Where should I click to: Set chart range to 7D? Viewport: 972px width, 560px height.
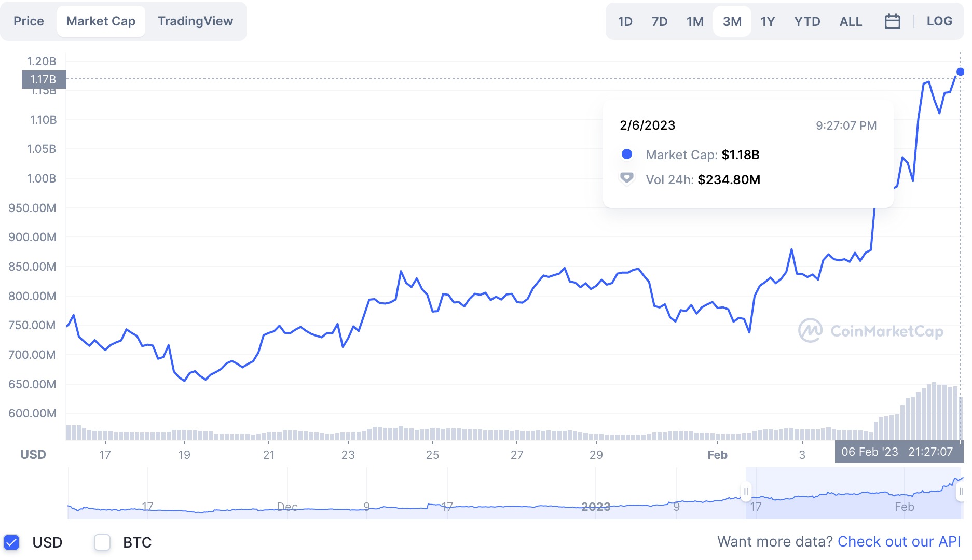(x=659, y=21)
